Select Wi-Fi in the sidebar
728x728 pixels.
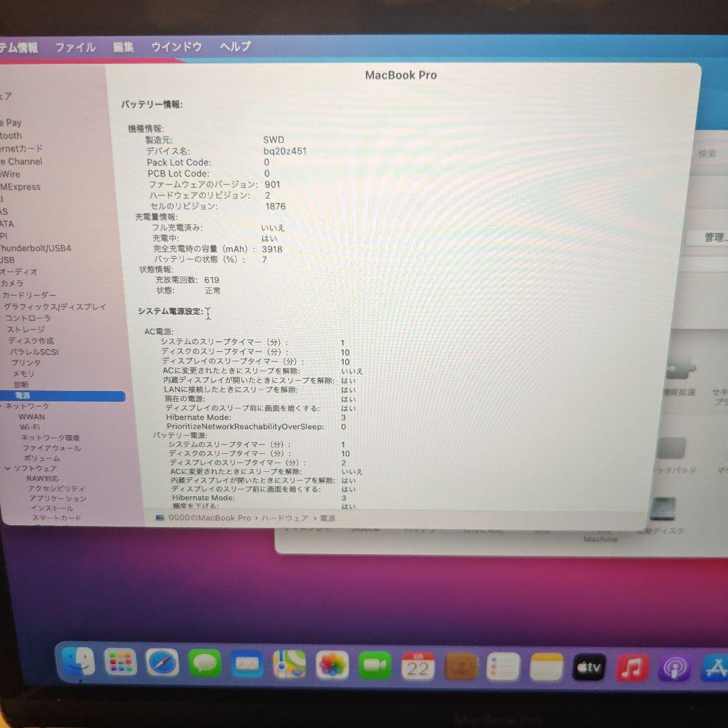point(30,427)
